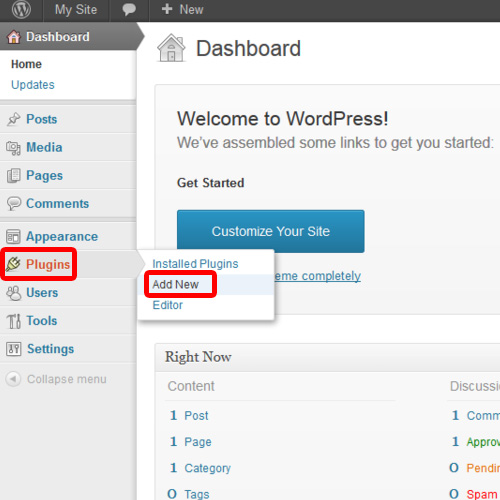Open the Plugins menu

[x=48, y=265]
